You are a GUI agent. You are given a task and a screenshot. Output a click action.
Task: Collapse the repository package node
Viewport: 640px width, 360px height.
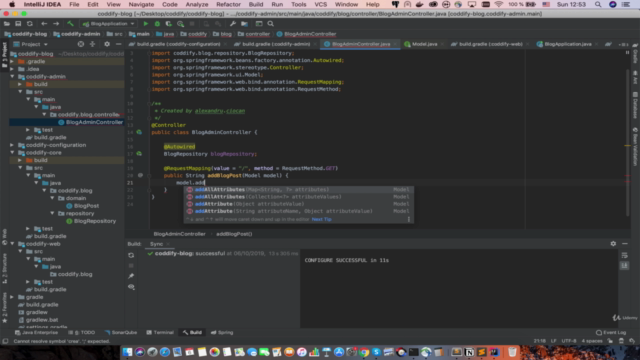(52, 213)
